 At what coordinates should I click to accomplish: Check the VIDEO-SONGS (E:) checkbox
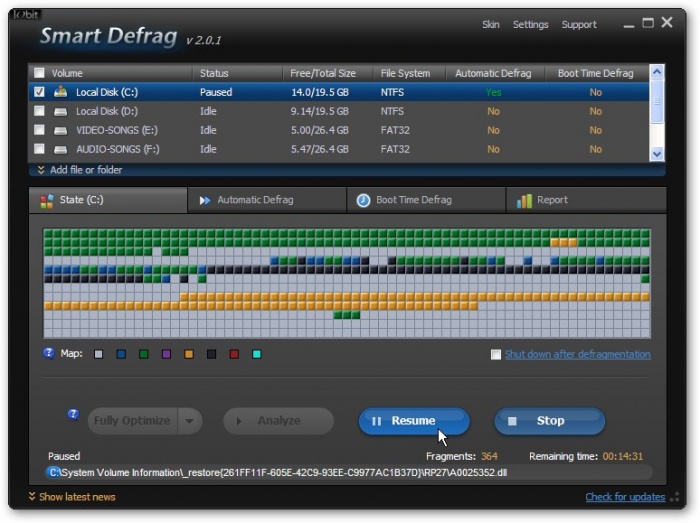(x=39, y=130)
